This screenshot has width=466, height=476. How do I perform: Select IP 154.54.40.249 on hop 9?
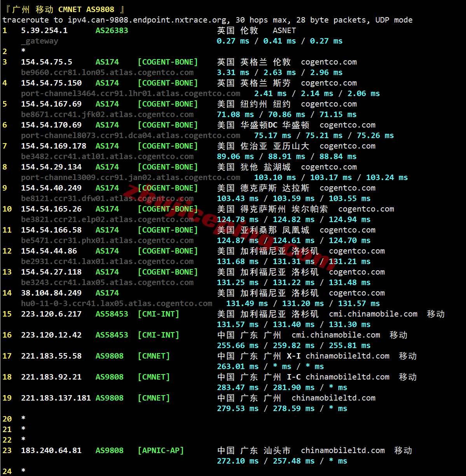[51, 188]
